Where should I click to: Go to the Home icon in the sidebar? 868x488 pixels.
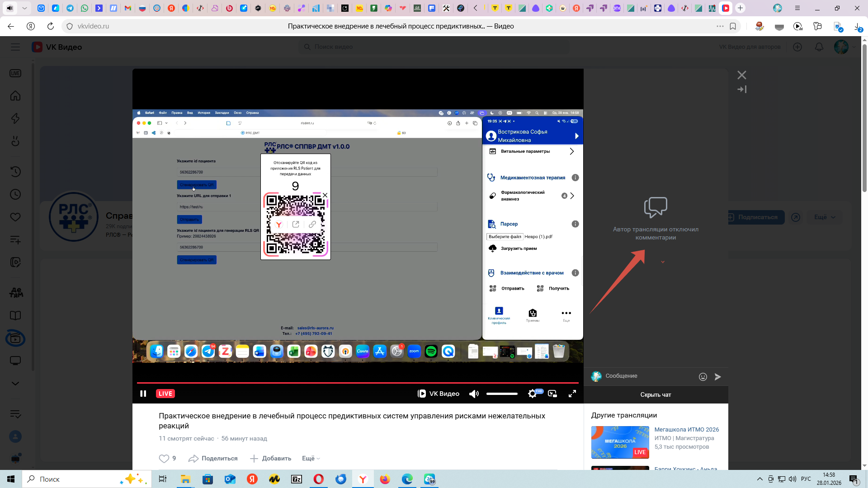pos(15,96)
